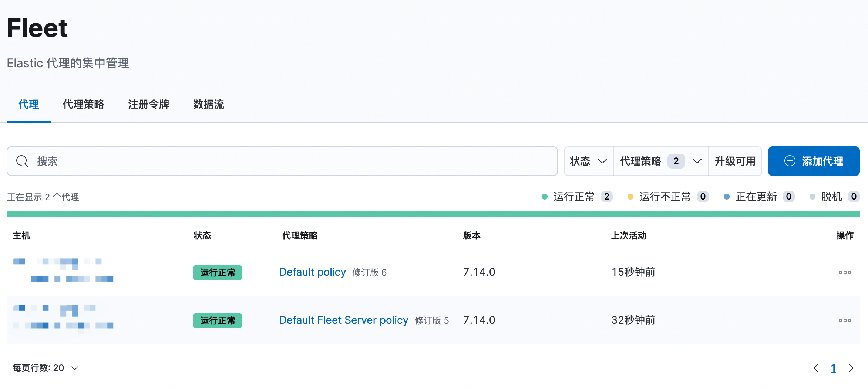Change 每页行数 rows per page
The height and width of the screenshot is (388, 868).
(x=46, y=368)
